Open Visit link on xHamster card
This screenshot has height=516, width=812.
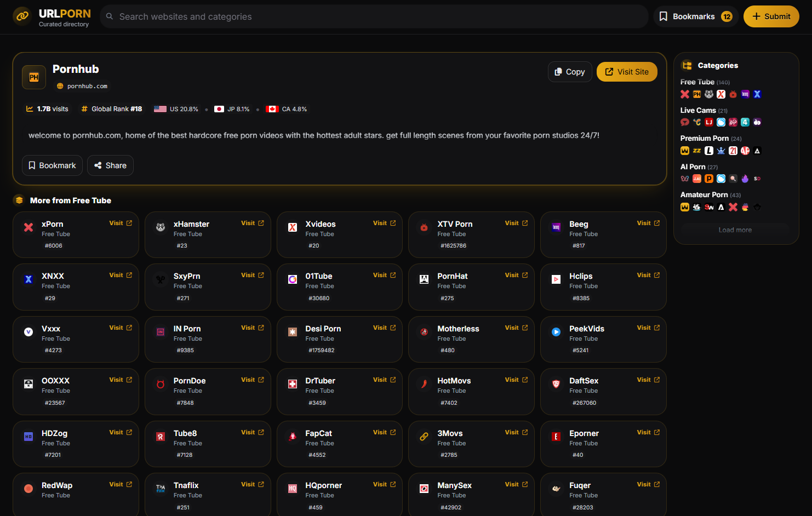(253, 223)
